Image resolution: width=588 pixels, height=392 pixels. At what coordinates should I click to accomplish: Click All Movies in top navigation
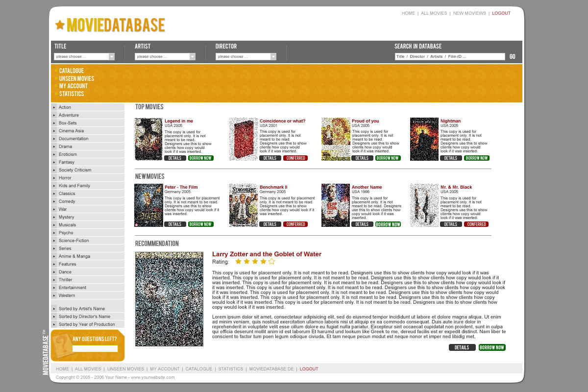click(434, 13)
